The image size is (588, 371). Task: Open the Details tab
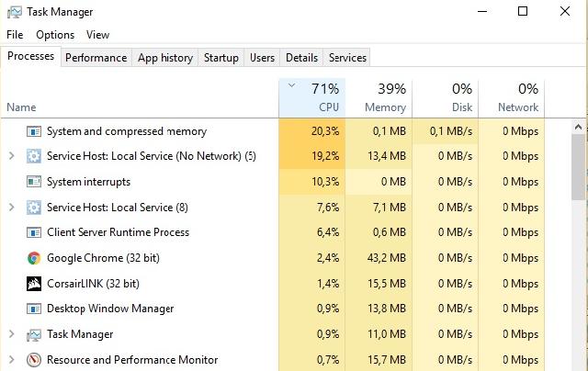[301, 58]
